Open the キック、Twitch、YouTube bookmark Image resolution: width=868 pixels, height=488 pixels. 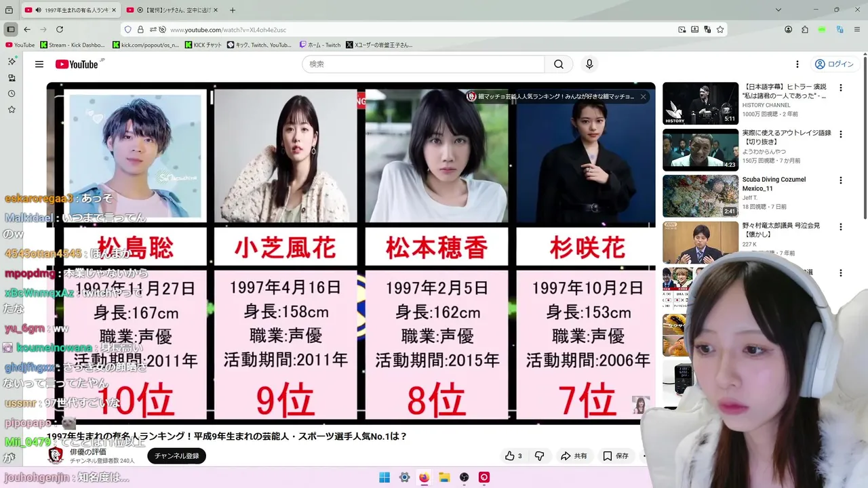(x=259, y=45)
